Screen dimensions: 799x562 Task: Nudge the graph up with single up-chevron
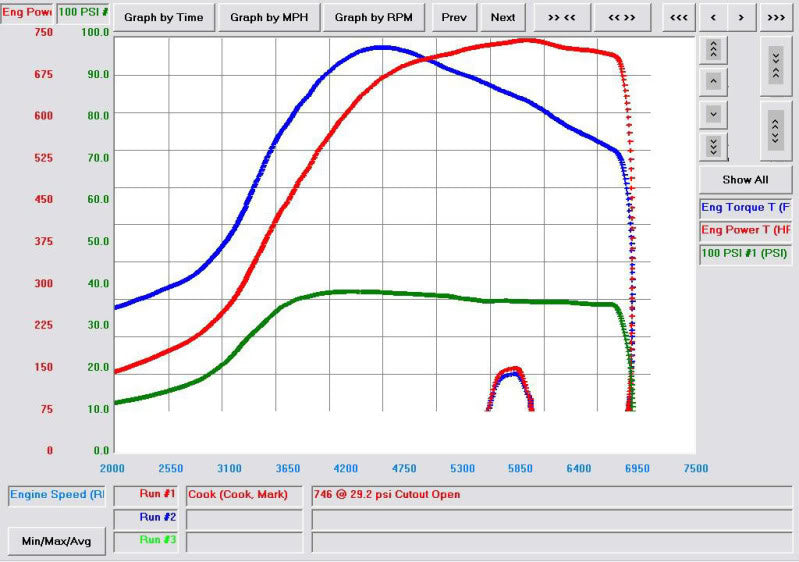[713, 81]
